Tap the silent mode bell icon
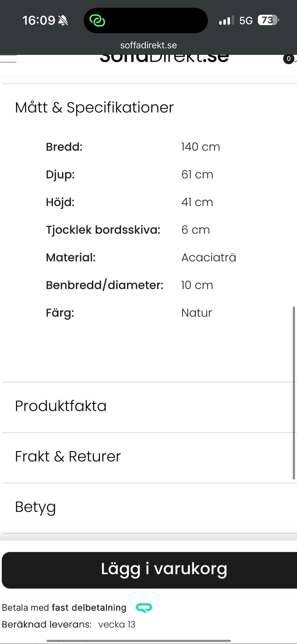297x644 pixels. [x=63, y=21]
